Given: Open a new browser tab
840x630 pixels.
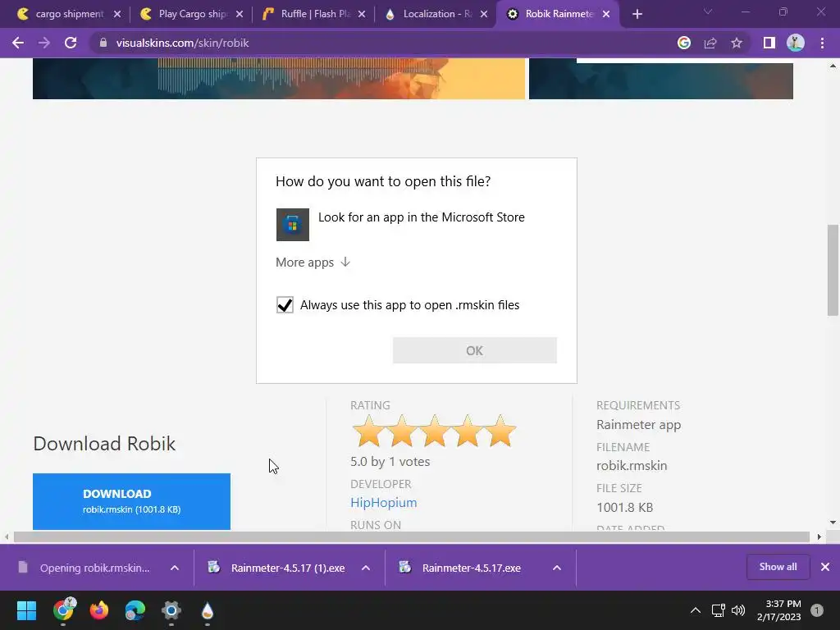Looking at the screenshot, I should (x=637, y=15).
